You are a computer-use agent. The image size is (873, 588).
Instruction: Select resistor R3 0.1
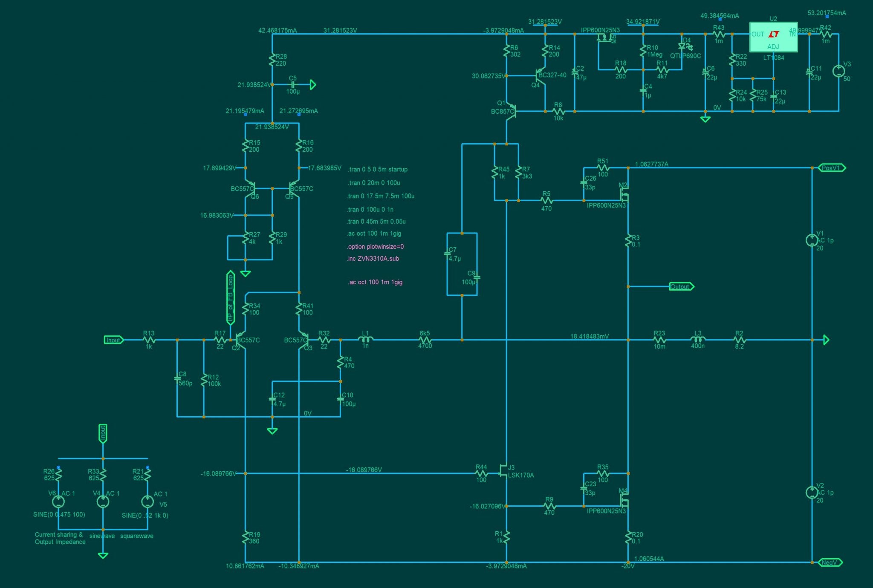point(628,241)
